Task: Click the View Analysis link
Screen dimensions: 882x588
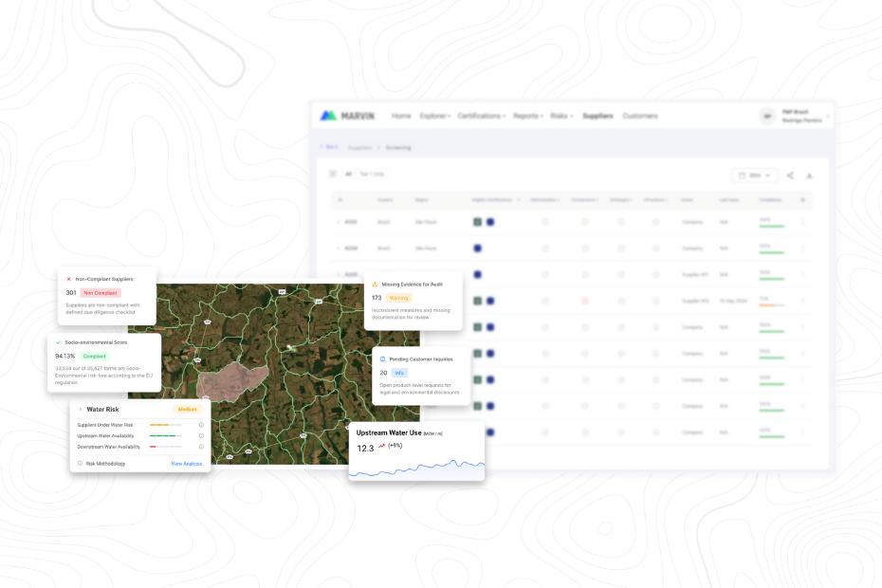Action: point(186,464)
